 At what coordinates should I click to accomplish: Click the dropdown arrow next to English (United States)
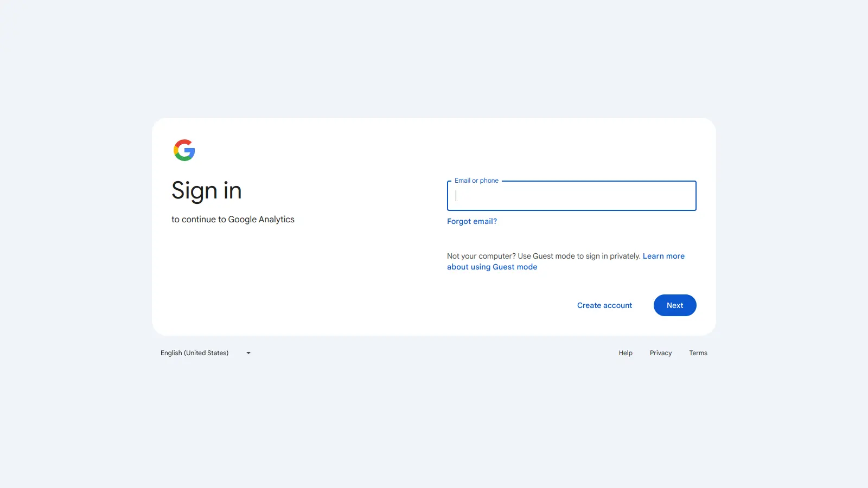[x=248, y=352]
